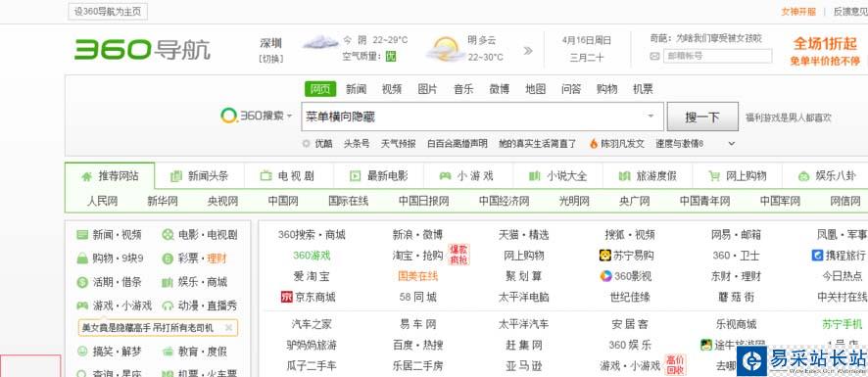Open the 淘宝·抢购 link
This screenshot has height=377, width=868.
coord(417,256)
